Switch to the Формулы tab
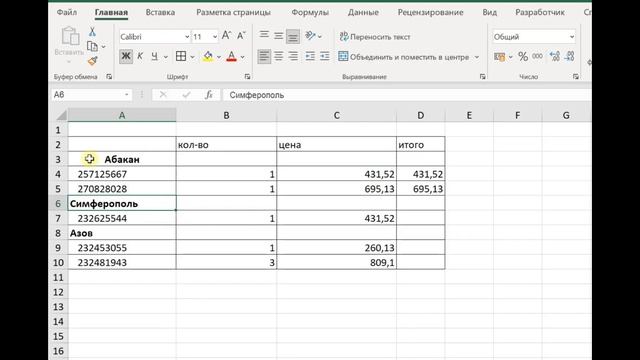Viewport: 640px width, 360px height. 310,12
